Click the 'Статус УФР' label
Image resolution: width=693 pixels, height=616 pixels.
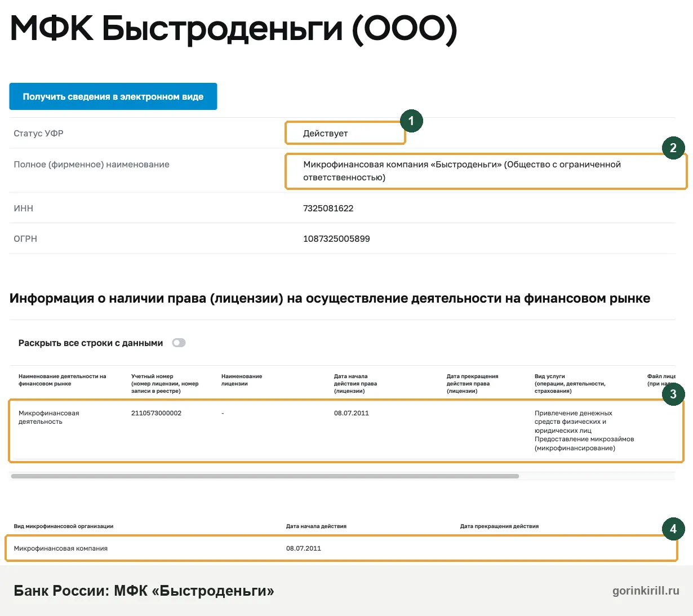pyautogui.click(x=38, y=134)
